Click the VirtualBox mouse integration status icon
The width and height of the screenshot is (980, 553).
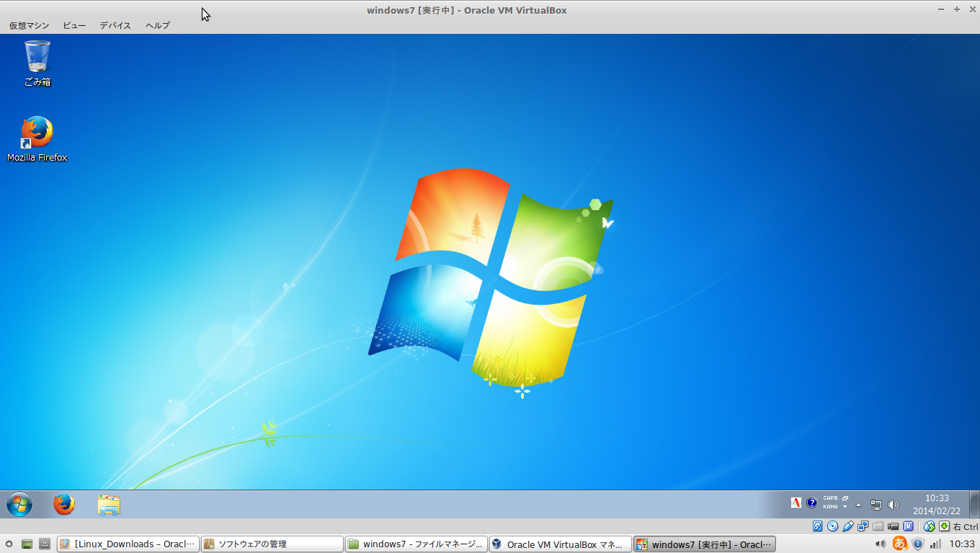[x=930, y=526]
